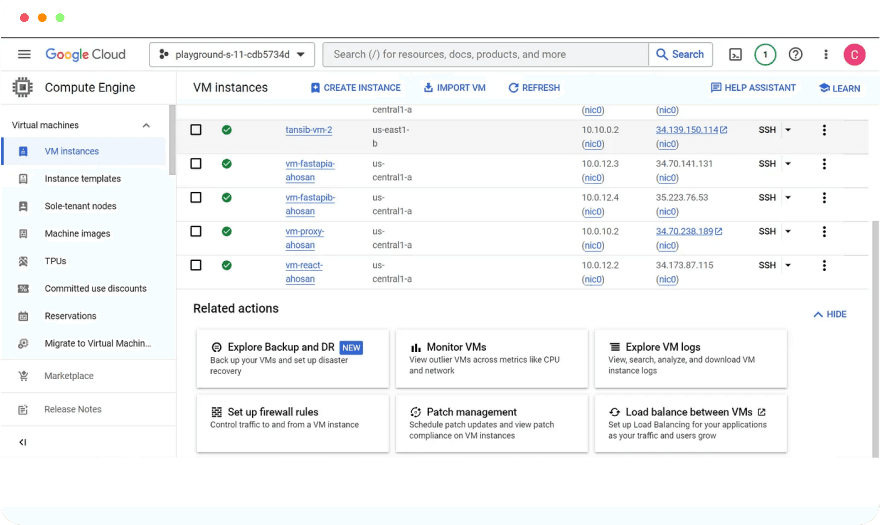Screen dimensions: 880x525
Task: Select the checkbox for tansib-vm-2
Action: [x=196, y=130]
